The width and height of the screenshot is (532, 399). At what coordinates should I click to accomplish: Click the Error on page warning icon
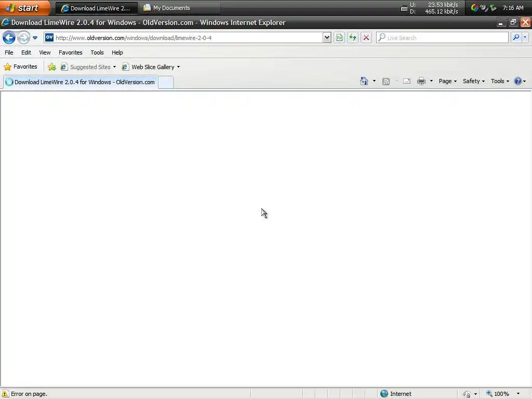5,394
